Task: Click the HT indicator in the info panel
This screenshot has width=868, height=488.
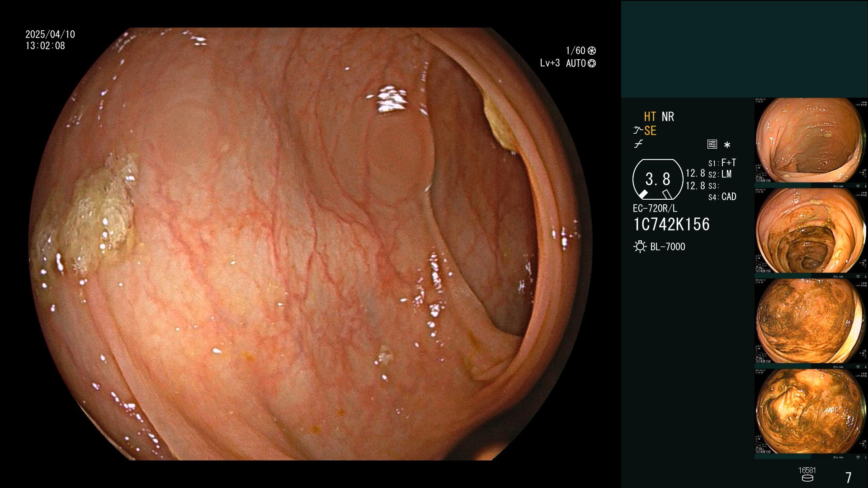Action: (650, 117)
